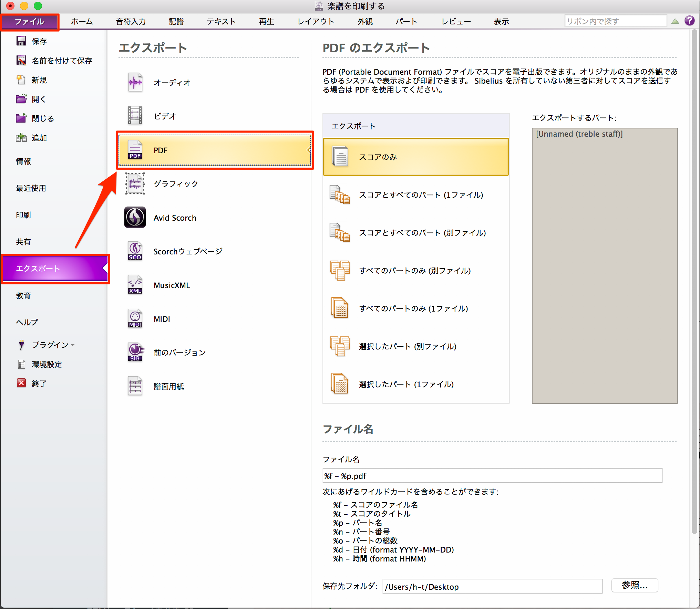The image size is (700, 609).
Task: Choose スコアとすべてのパート (別ファイル) option
Action: tap(416, 233)
